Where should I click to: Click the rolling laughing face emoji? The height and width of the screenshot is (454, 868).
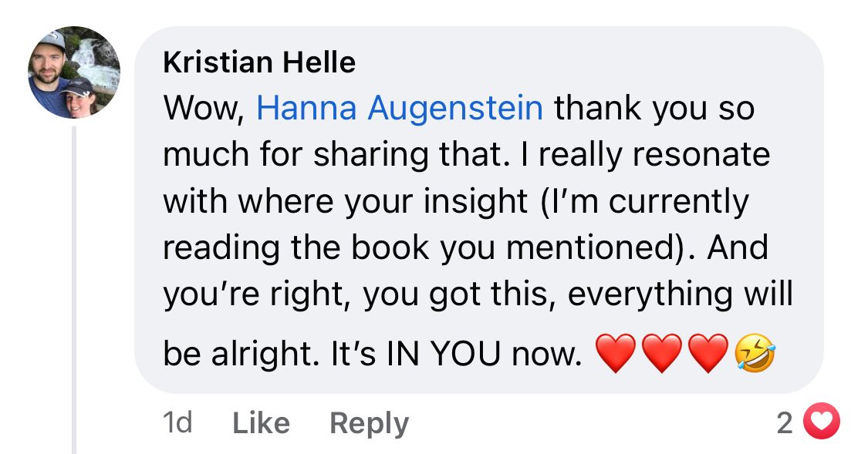755,353
